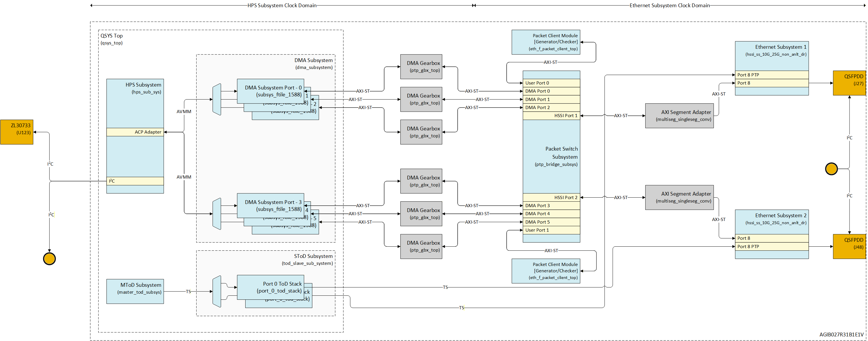Click the upper AXI Segment Adapter block
The image size is (868, 341).
point(679,116)
